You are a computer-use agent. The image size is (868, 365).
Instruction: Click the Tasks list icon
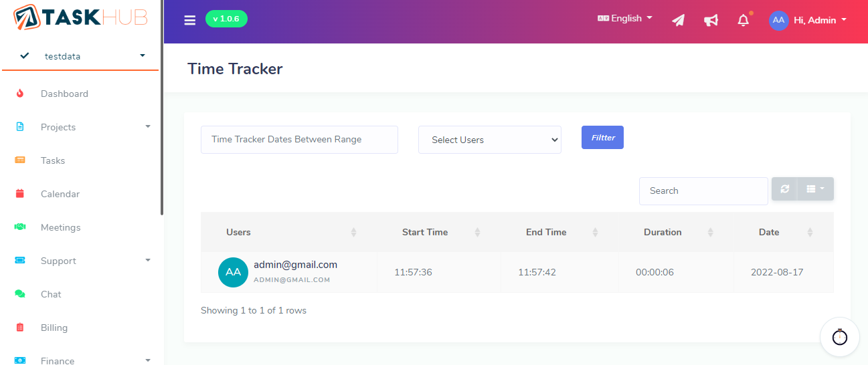[20, 160]
